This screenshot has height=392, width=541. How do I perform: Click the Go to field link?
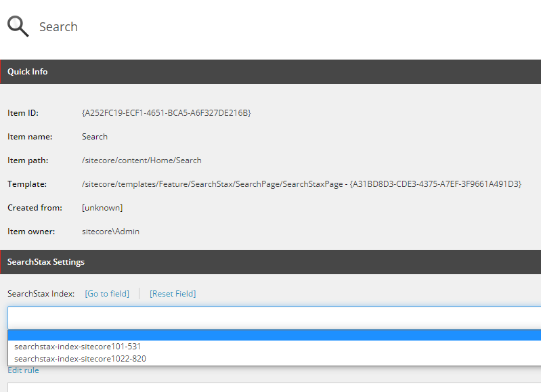(107, 294)
